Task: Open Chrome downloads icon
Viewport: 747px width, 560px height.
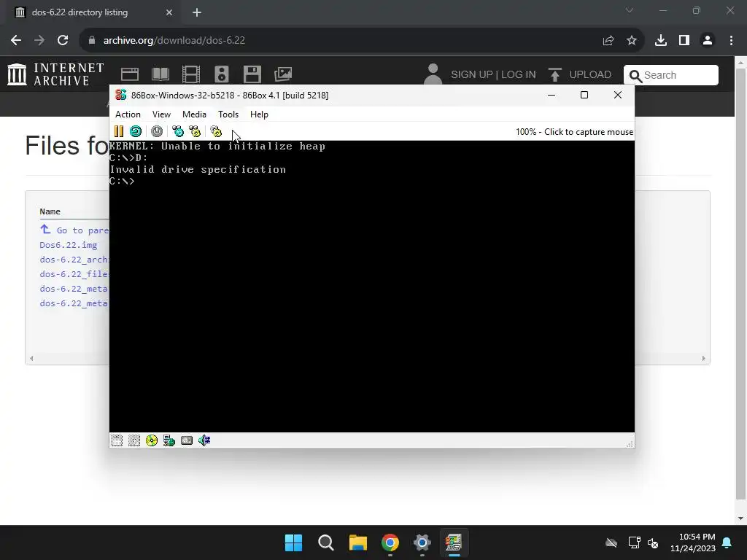Action: [661, 41]
